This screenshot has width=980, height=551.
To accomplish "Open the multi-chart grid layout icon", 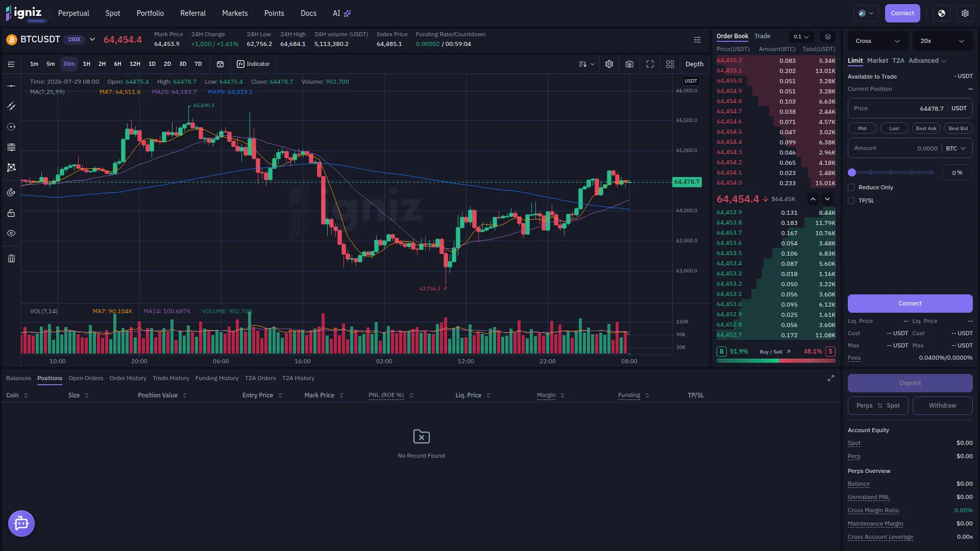I will tap(670, 64).
